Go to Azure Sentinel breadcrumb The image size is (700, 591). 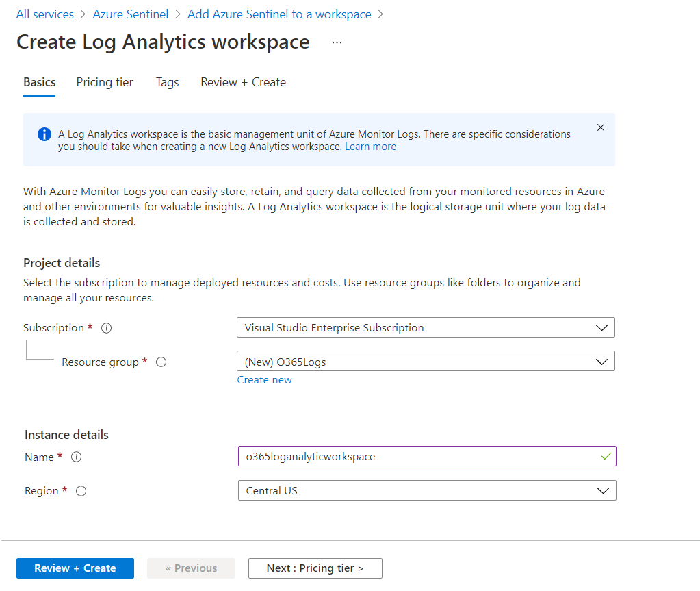coord(130,14)
